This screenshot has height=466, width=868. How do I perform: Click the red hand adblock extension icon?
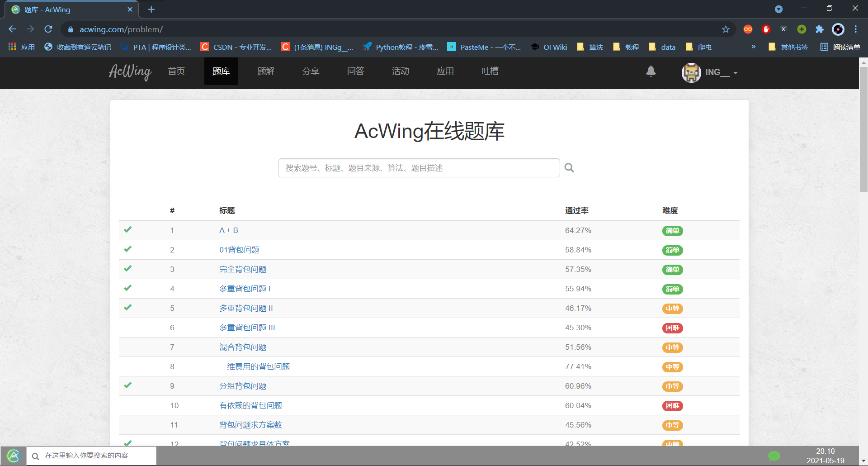pos(766,29)
